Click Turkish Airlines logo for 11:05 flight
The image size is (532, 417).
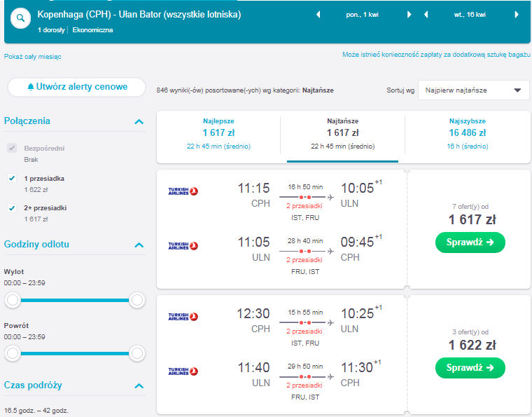pos(183,245)
